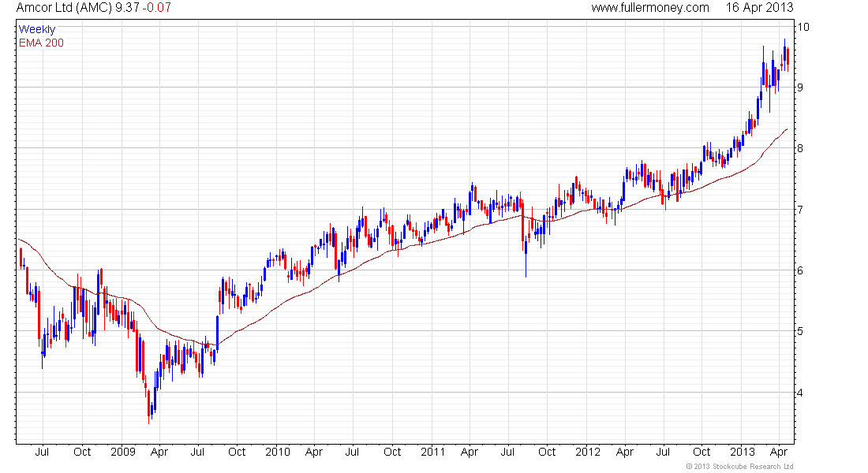Click the 7 price axis label
Screen dimensions: 868x473
[x=800, y=210]
